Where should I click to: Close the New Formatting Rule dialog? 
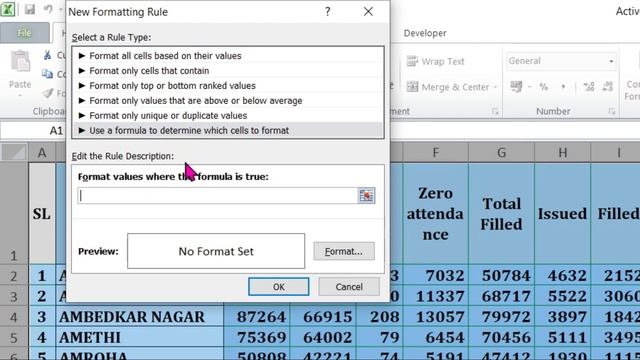point(368,12)
